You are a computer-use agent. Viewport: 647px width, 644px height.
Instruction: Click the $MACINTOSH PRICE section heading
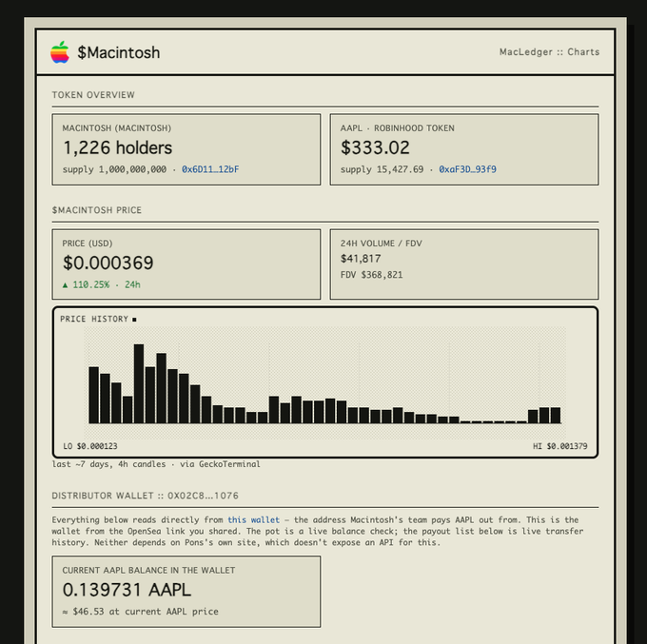[x=96, y=210]
